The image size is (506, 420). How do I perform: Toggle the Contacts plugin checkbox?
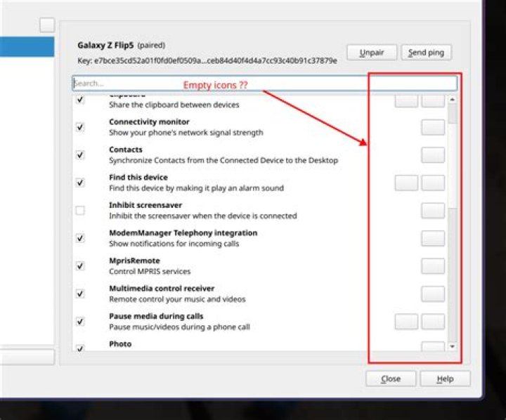click(80, 155)
